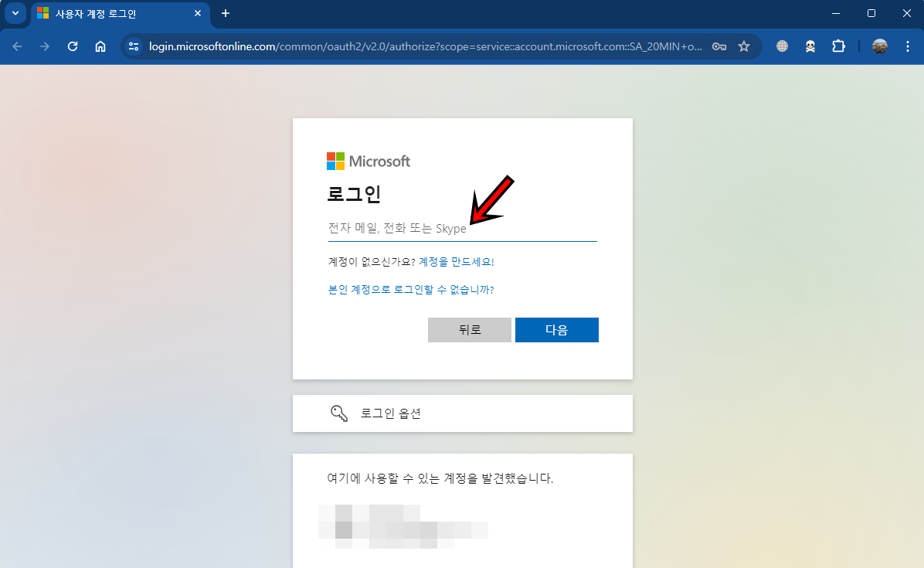This screenshot has height=568, width=924.
Task: Click the globe extension icon
Action: coord(782,46)
